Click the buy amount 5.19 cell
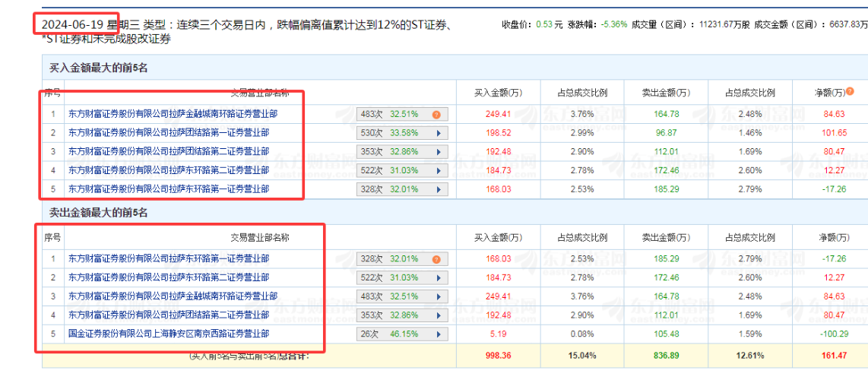Viewport: 868px width, 380px height. [498, 334]
